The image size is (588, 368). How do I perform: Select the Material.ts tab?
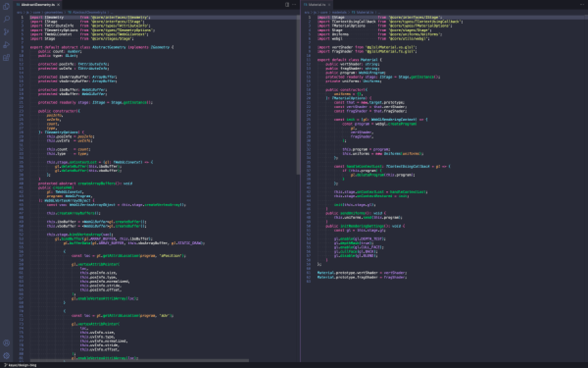[318, 4]
